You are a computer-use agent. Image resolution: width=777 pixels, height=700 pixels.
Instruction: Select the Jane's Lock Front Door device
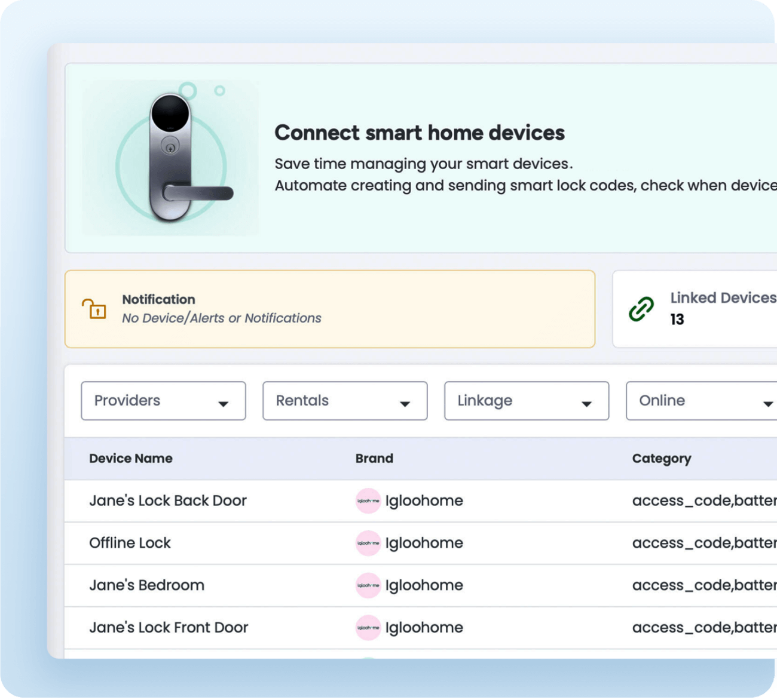(x=169, y=628)
